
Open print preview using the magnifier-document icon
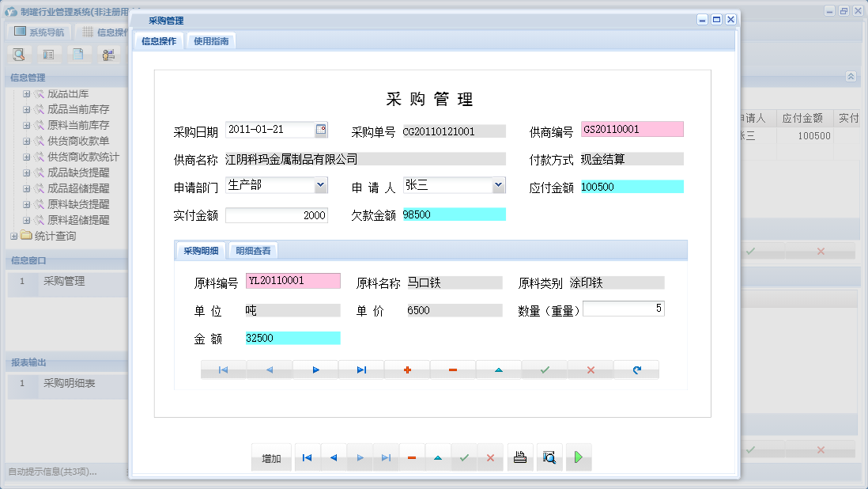pos(549,457)
